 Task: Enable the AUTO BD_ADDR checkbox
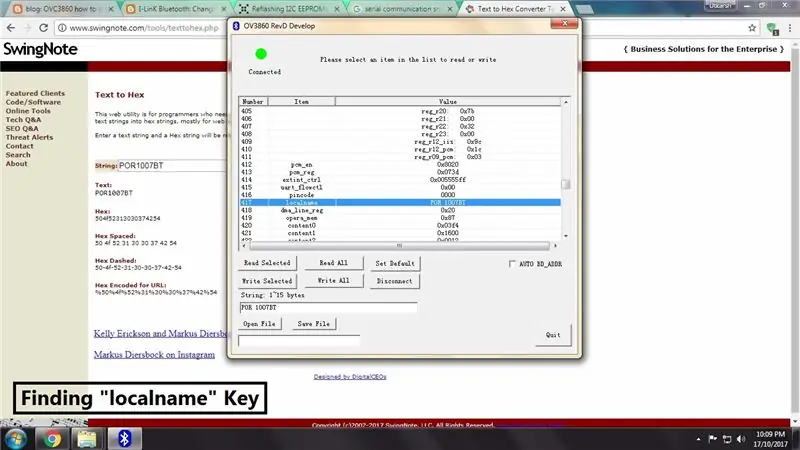512,264
